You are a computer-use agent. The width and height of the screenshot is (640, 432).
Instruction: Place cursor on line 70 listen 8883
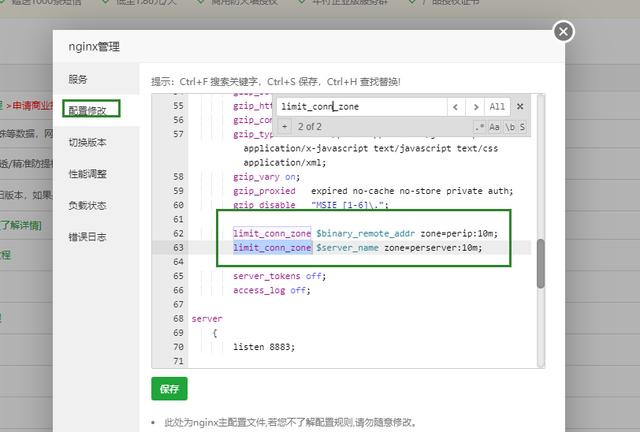point(264,347)
